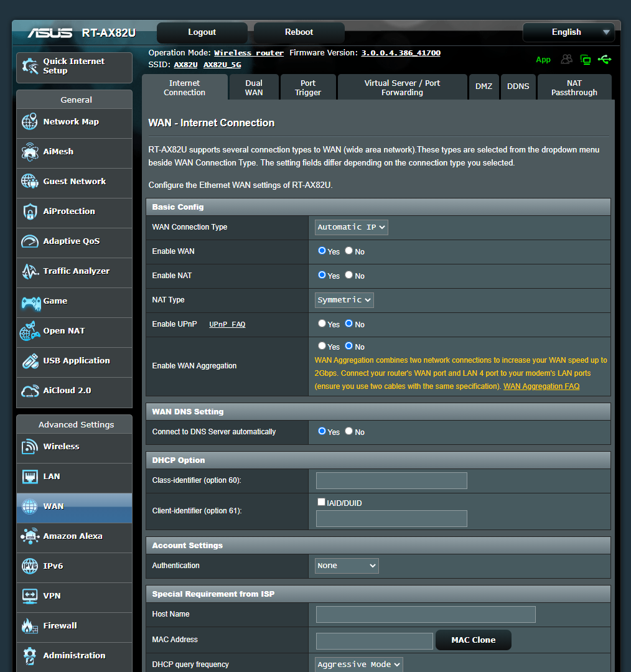Image resolution: width=631 pixels, height=672 pixels.
Task: Click the Class-identifier option 60 field
Action: tap(391, 480)
